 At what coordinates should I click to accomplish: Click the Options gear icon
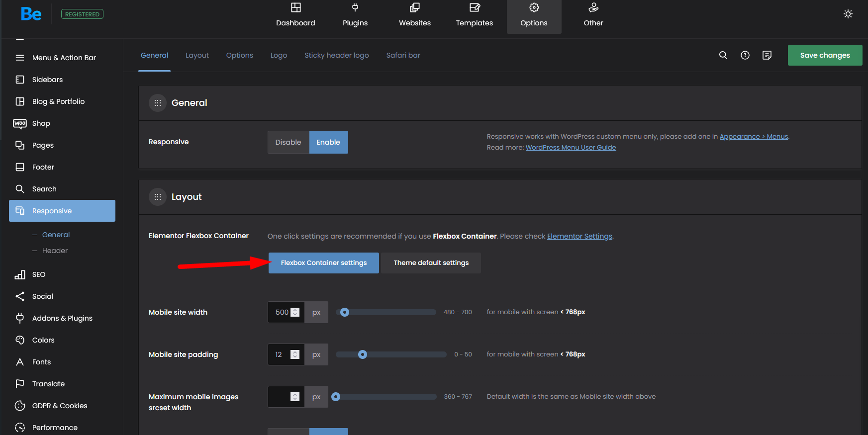coord(534,7)
